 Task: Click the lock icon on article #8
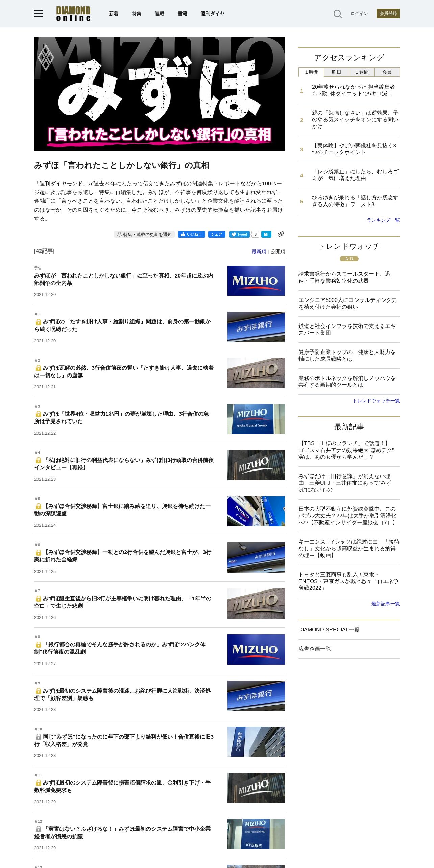pyautogui.click(x=39, y=645)
